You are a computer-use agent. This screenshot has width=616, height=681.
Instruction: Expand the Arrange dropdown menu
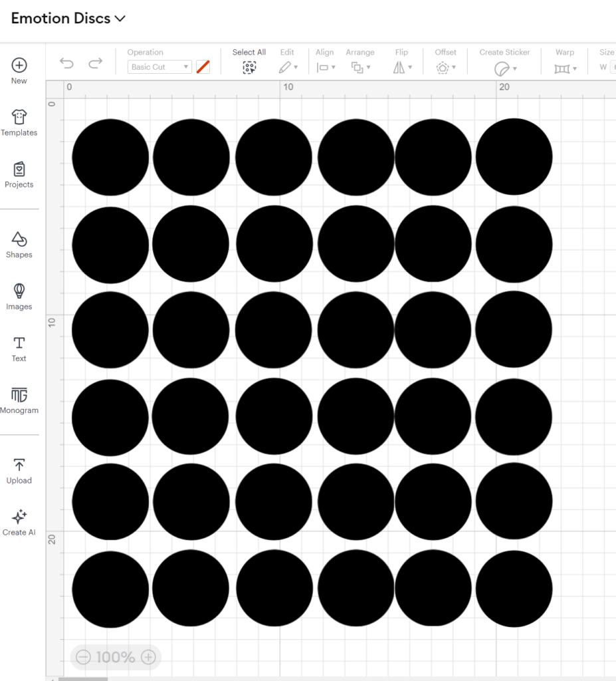361,67
